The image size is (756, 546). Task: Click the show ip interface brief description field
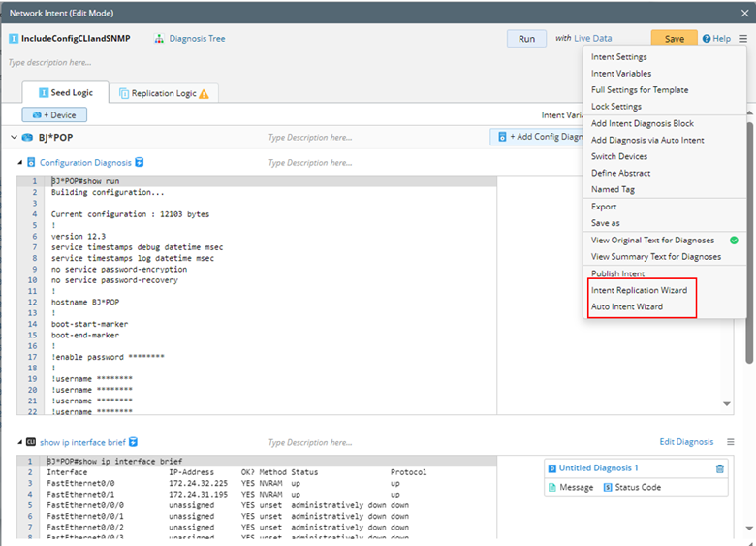pos(310,442)
